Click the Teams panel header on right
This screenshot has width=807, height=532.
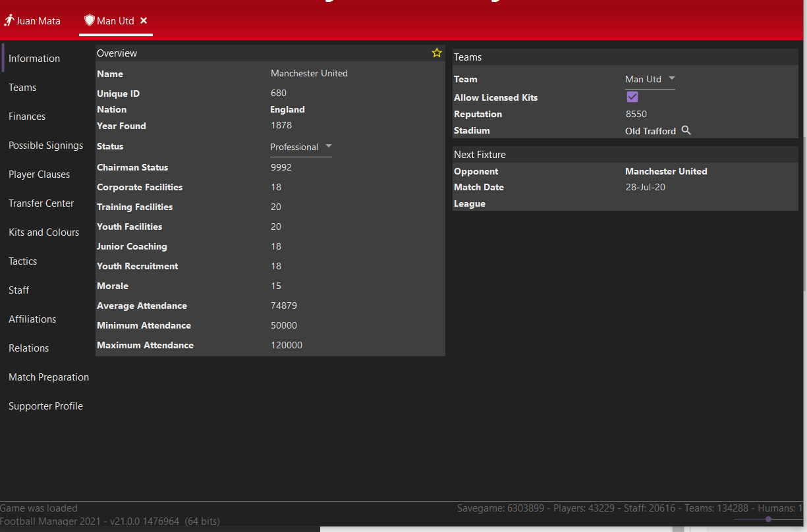625,57
